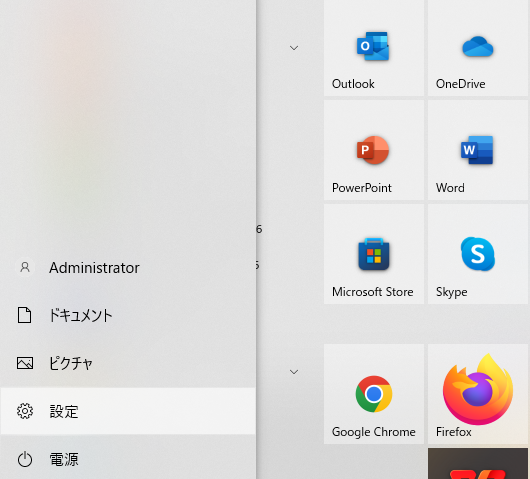This screenshot has width=530, height=479.
Task: Collapse the tile group beside Outlook
Action: 294,48
